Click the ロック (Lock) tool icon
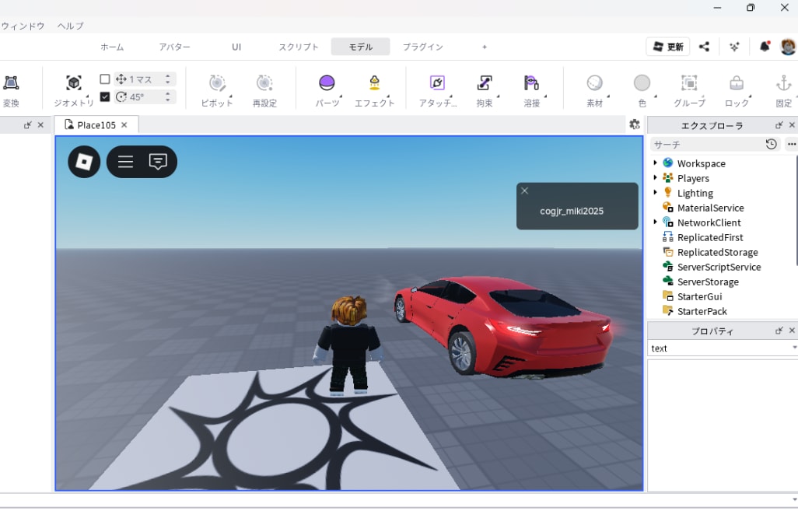This screenshot has width=798, height=532. point(736,83)
